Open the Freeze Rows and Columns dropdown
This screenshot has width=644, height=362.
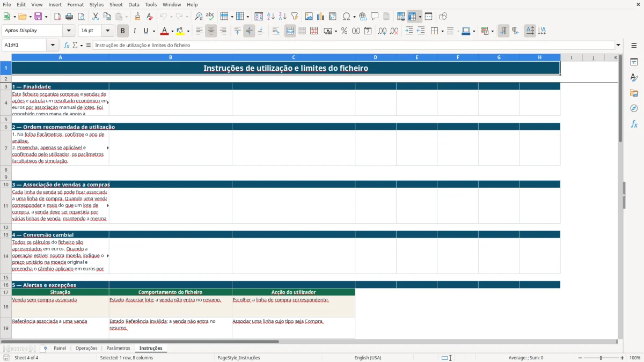(x=420, y=17)
